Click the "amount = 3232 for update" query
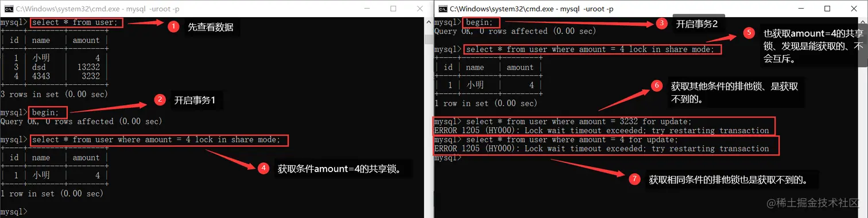 (579, 122)
